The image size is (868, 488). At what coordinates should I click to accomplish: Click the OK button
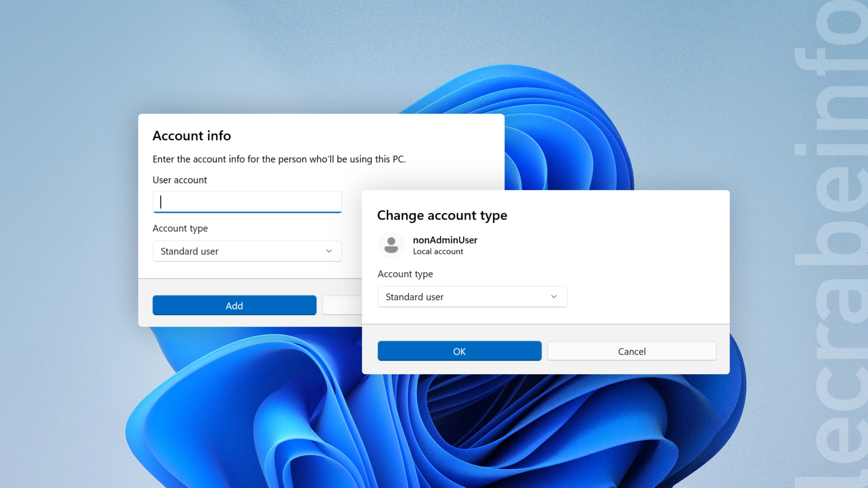pyautogui.click(x=459, y=351)
